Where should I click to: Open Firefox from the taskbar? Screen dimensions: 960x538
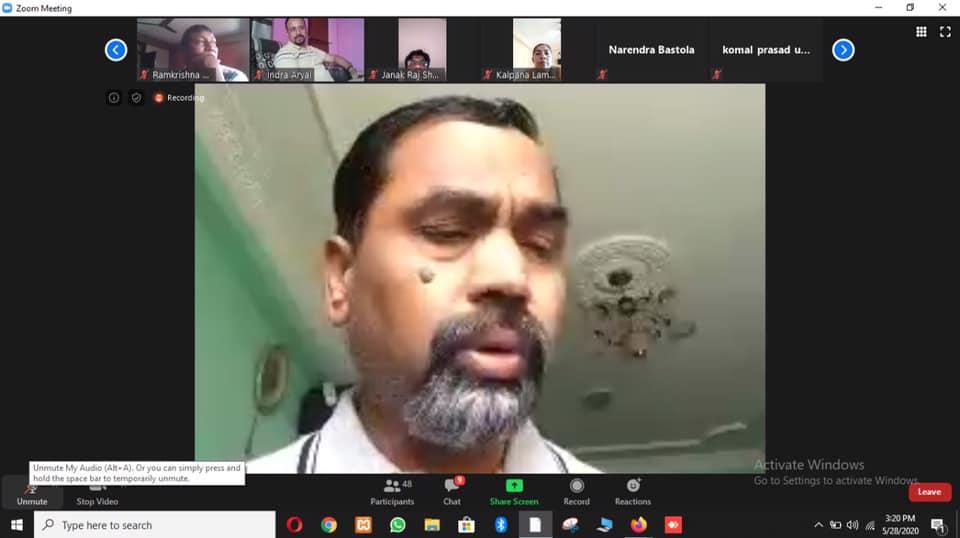(639, 524)
